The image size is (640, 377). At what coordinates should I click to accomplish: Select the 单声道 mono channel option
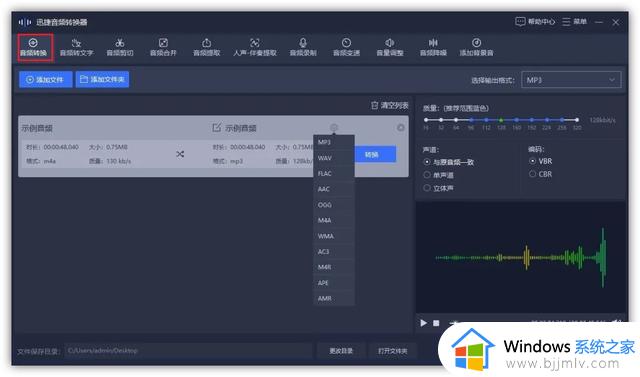[438, 175]
